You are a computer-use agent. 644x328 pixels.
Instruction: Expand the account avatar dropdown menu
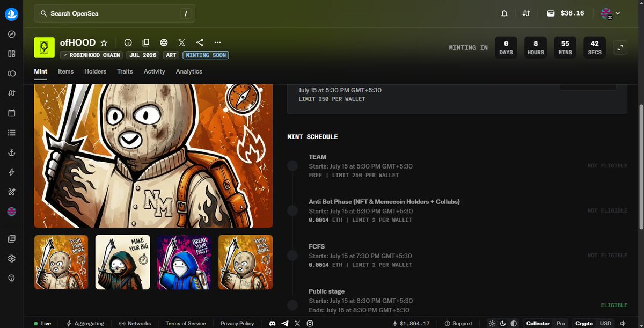click(610, 13)
